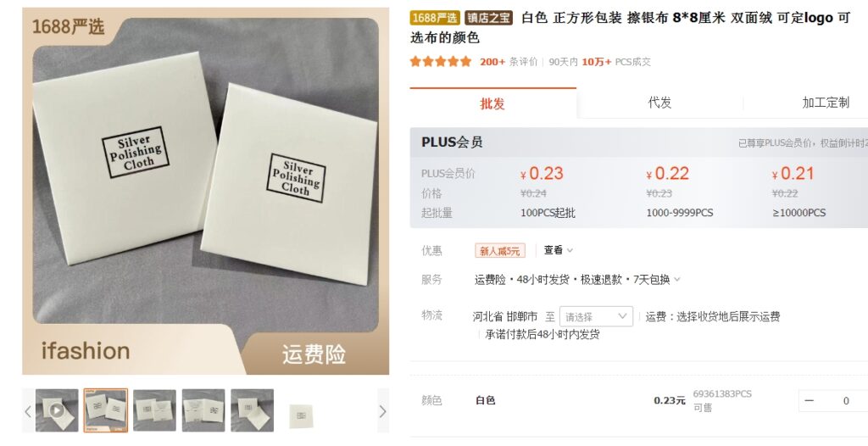
Task: Select the third product thumbnail
Action: 154,410
